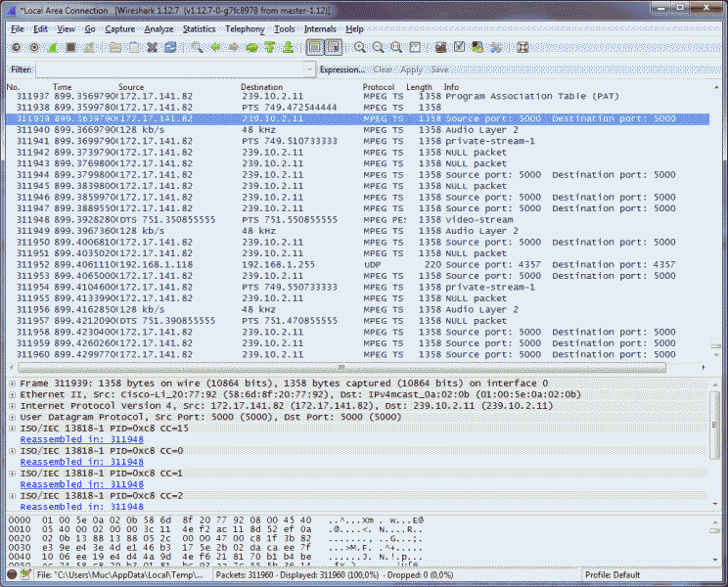Expand the Ethernet II tree node
The height and width of the screenshot is (587, 728).
[x=12, y=394]
